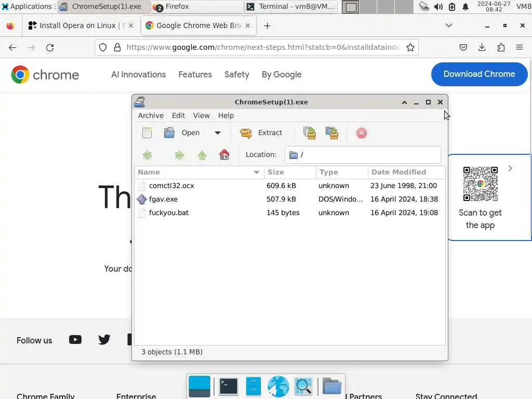Select the comctl32.ocx file
The image size is (532, 399).
pos(290,185)
